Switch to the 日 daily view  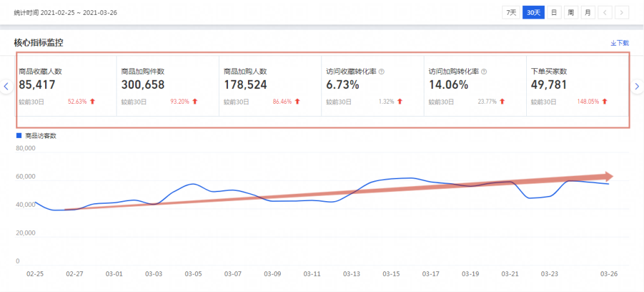coord(554,12)
